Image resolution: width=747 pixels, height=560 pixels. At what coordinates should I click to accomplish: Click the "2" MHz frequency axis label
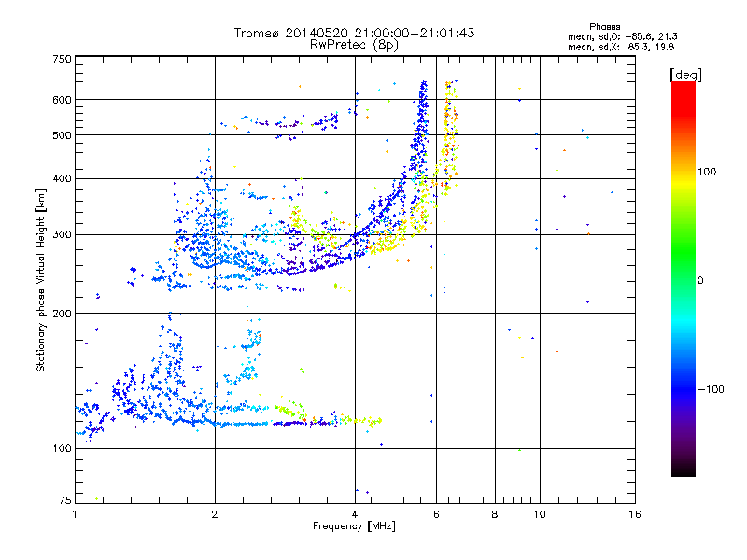click(215, 514)
